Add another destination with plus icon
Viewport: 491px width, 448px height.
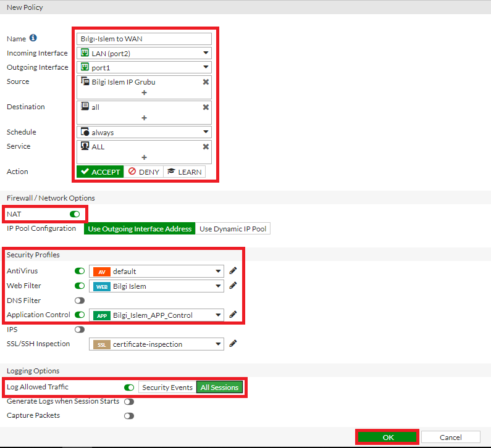pos(144,118)
